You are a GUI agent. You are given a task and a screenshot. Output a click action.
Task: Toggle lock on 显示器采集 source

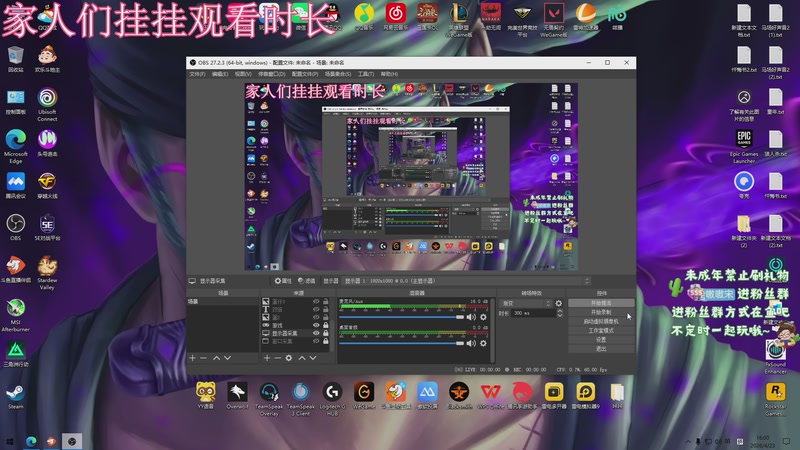(326, 333)
